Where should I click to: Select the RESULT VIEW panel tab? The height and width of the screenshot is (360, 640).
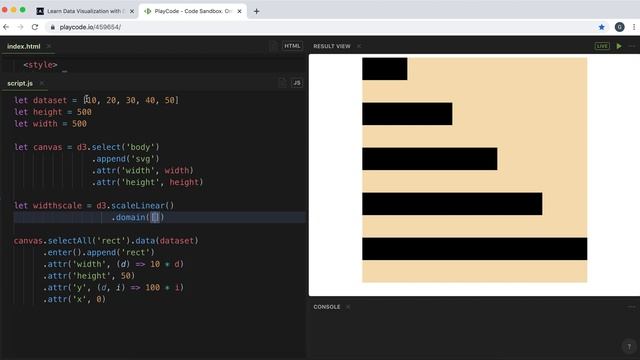[332, 46]
